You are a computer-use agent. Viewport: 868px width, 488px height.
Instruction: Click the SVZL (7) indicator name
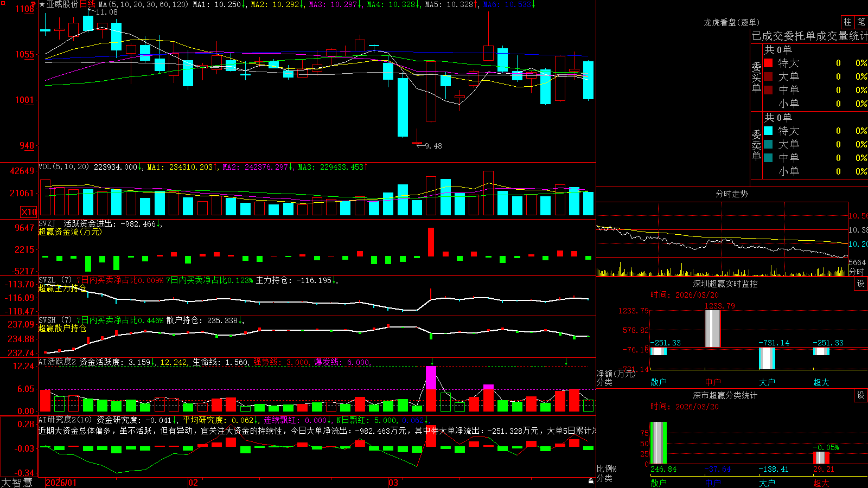click(55, 280)
